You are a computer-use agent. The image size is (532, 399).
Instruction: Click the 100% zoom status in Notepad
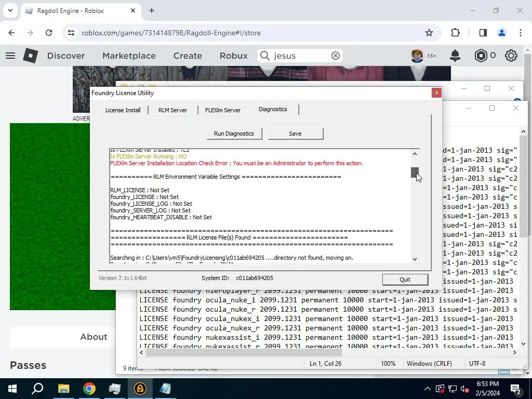click(x=388, y=363)
